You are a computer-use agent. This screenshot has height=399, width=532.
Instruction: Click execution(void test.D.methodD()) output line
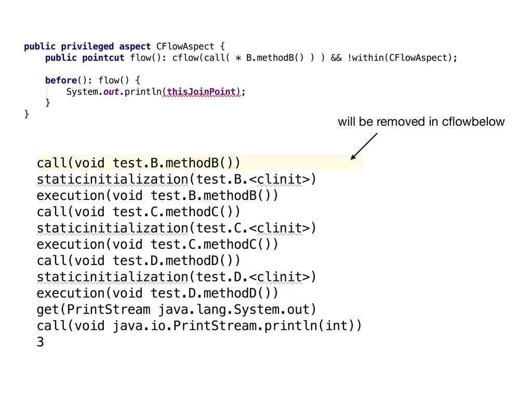[157, 293]
